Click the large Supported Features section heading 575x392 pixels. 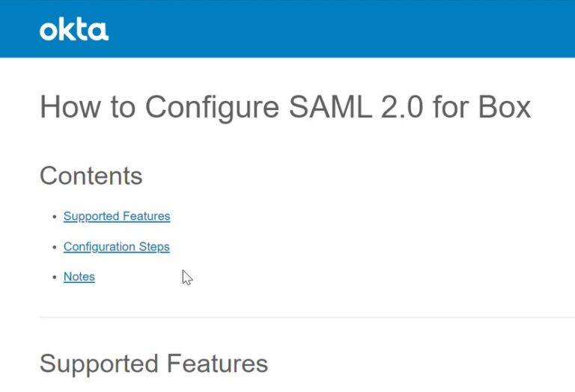click(x=153, y=364)
